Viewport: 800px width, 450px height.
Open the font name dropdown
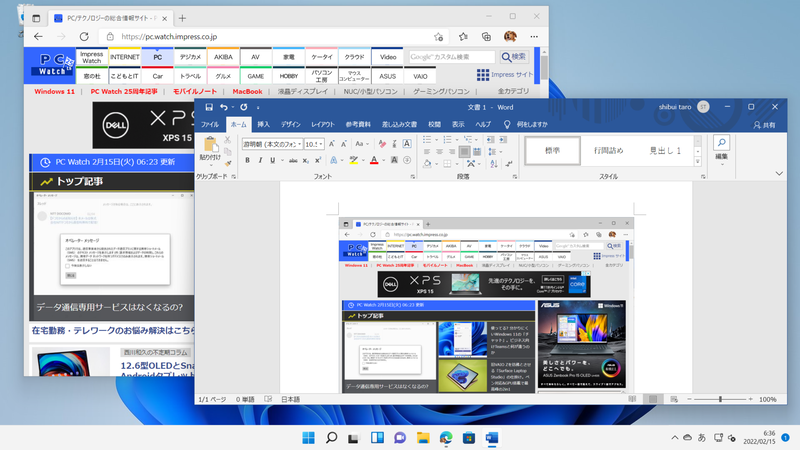coord(299,144)
